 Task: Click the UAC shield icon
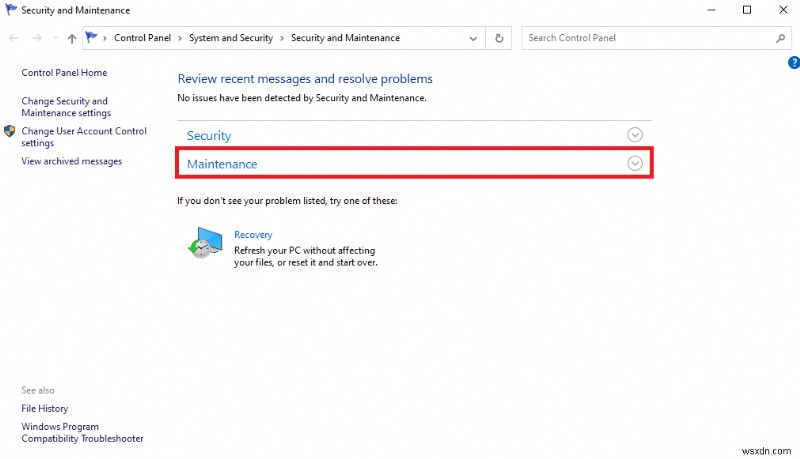click(x=10, y=131)
